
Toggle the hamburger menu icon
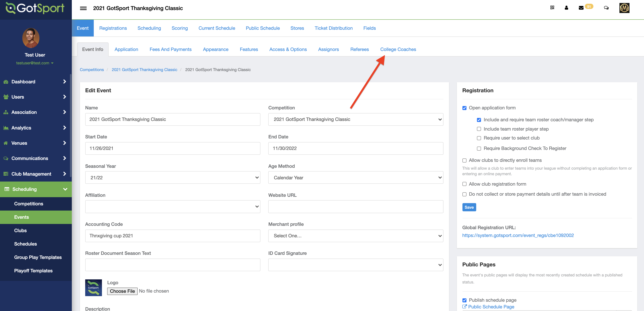pos(83,8)
